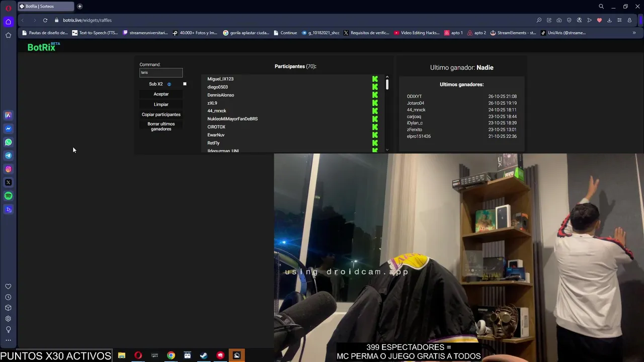
Task: Open WhatsApp in Opera sidebar
Action: (x=8, y=142)
